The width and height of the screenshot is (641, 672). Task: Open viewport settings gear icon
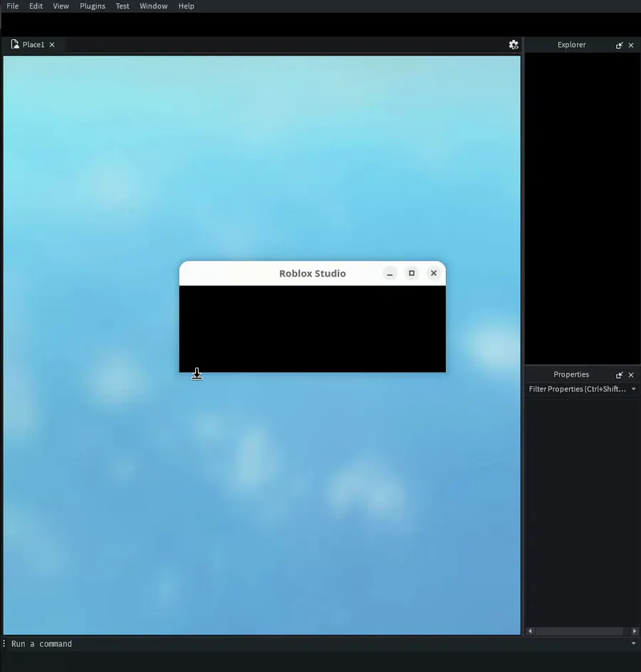tap(514, 45)
